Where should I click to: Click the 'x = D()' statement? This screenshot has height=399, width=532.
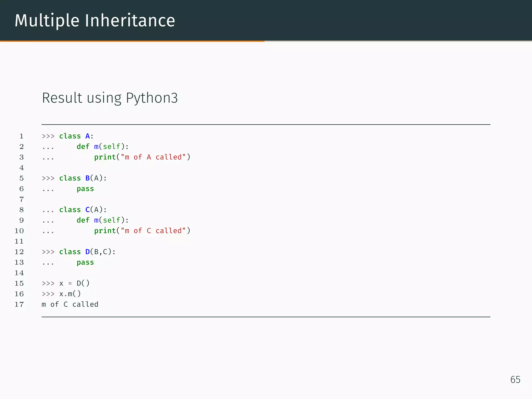click(x=75, y=283)
